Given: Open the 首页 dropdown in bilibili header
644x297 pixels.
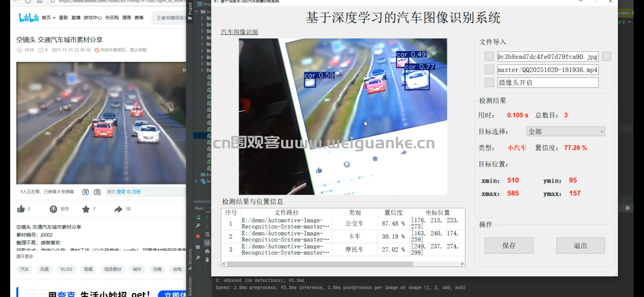Looking at the screenshot, I should 48,18.
